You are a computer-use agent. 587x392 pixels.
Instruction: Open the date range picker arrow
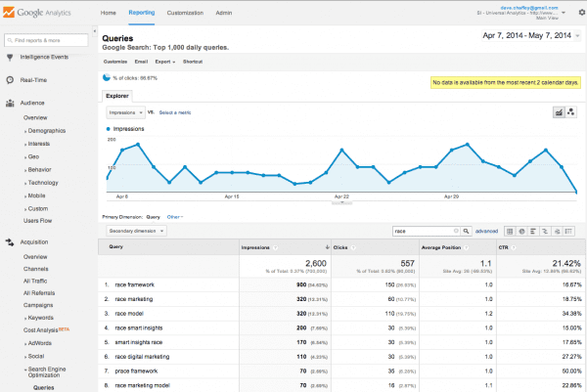pyautogui.click(x=577, y=36)
